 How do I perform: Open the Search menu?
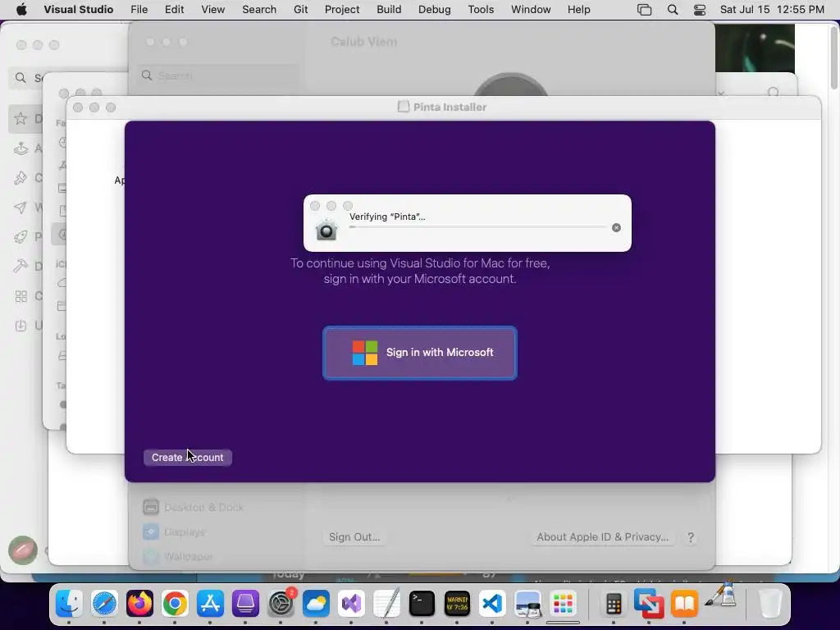258,10
